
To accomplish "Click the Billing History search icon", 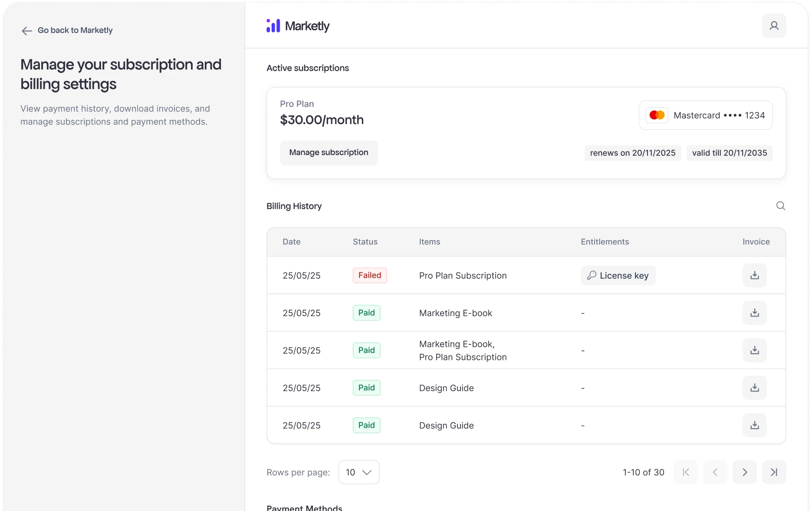I will click(x=780, y=206).
